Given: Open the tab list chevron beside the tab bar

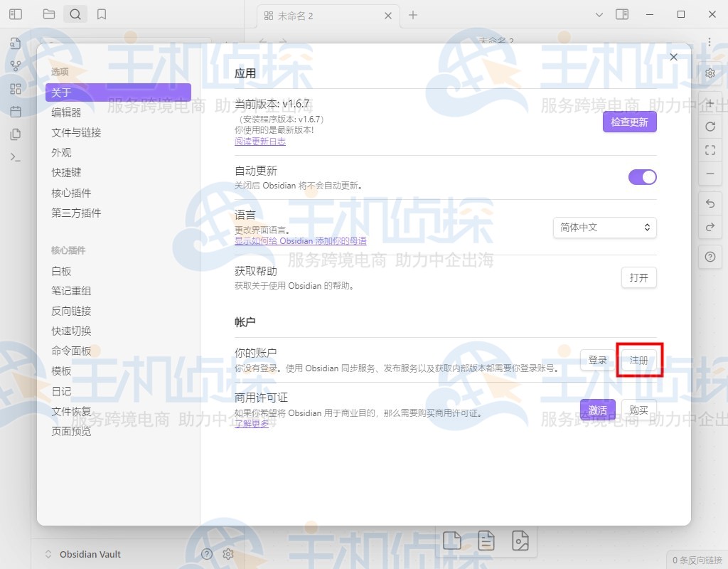Looking at the screenshot, I should 601,14.
